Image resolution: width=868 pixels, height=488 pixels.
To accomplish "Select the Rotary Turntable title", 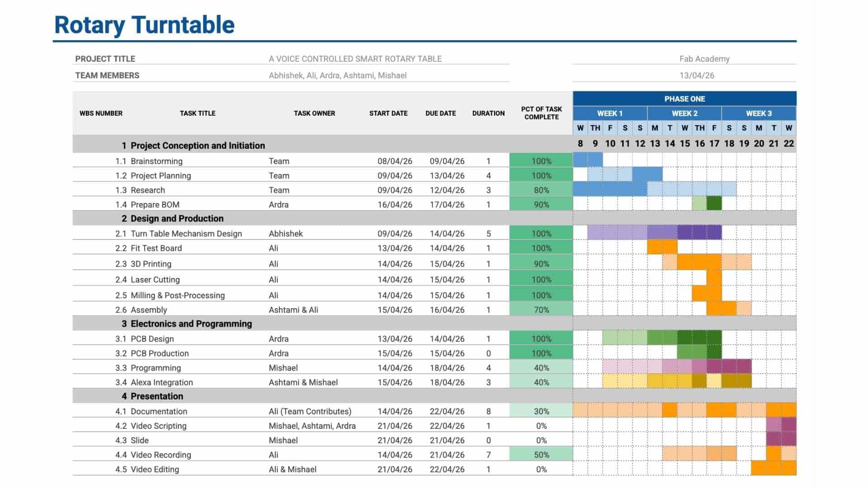I will (145, 26).
